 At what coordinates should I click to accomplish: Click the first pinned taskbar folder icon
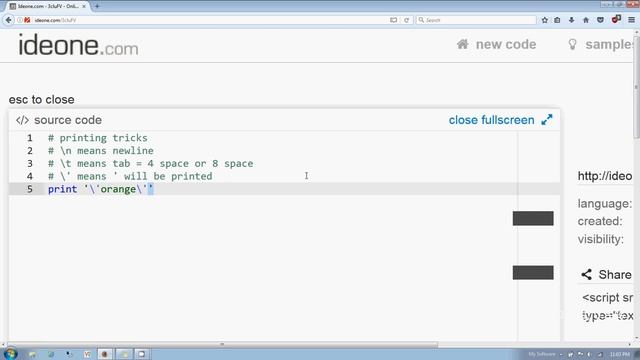[x=32, y=354]
